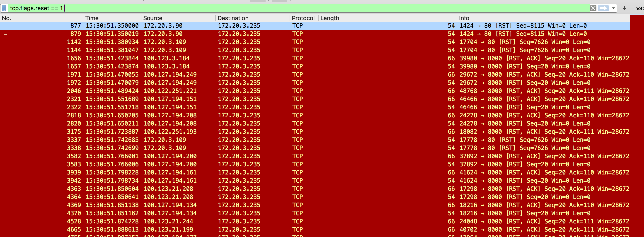Clear the display filter with X button

click(593, 8)
